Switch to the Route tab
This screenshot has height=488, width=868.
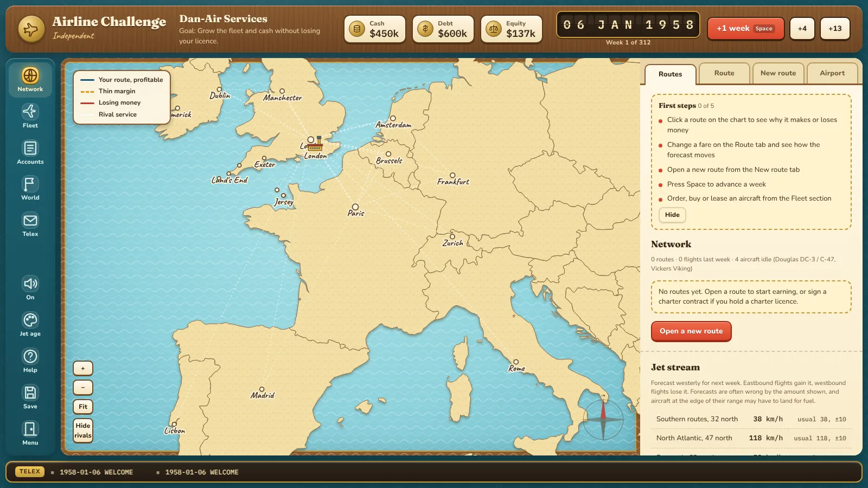(x=724, y=73)
